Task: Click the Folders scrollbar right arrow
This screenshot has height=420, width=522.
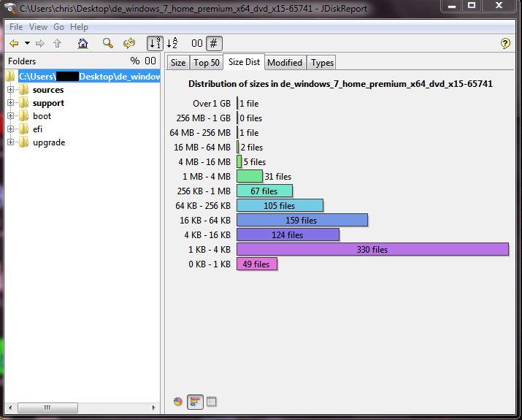Action: click(x=153, y=408)
